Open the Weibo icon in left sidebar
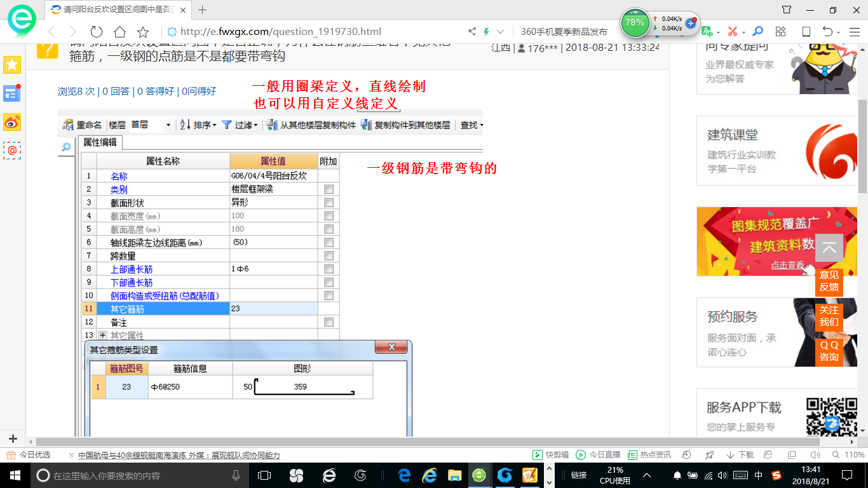The height and width of the screenshot is (488, 868). coord(12,122)
